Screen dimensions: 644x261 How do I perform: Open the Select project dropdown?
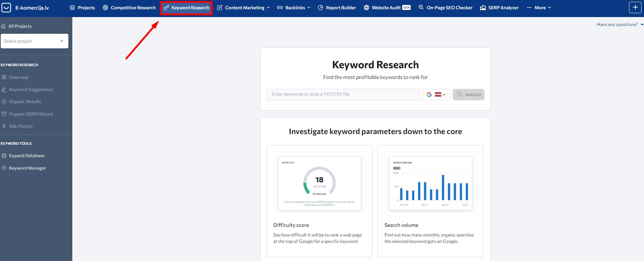pos(34,41)
